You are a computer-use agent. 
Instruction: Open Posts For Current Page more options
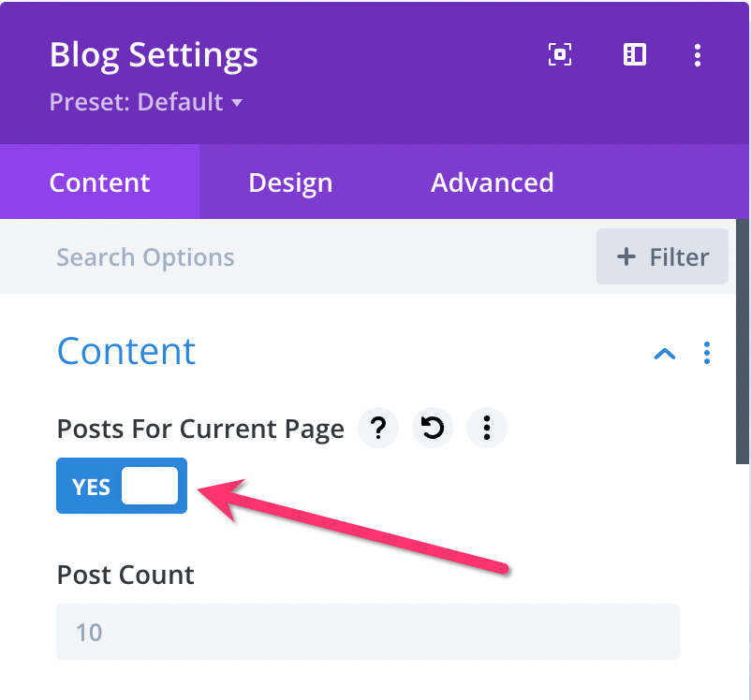tap(487, 428)
